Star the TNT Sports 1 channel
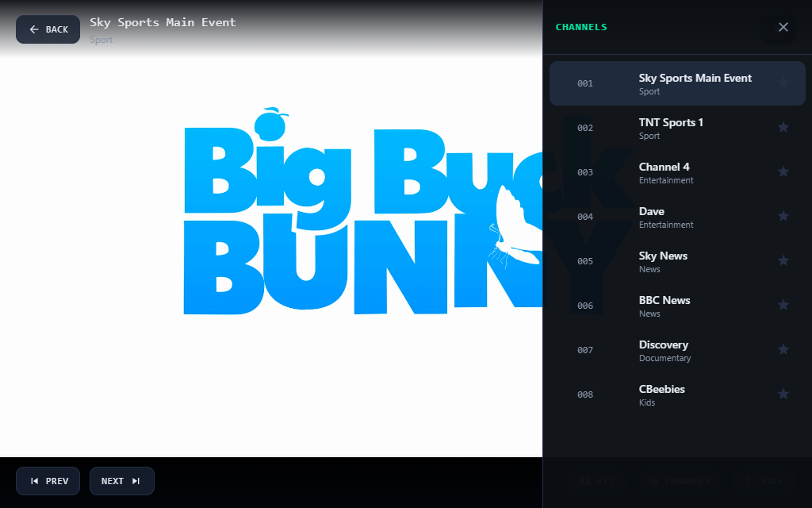812x508 pixels. (x=783, y=128)
